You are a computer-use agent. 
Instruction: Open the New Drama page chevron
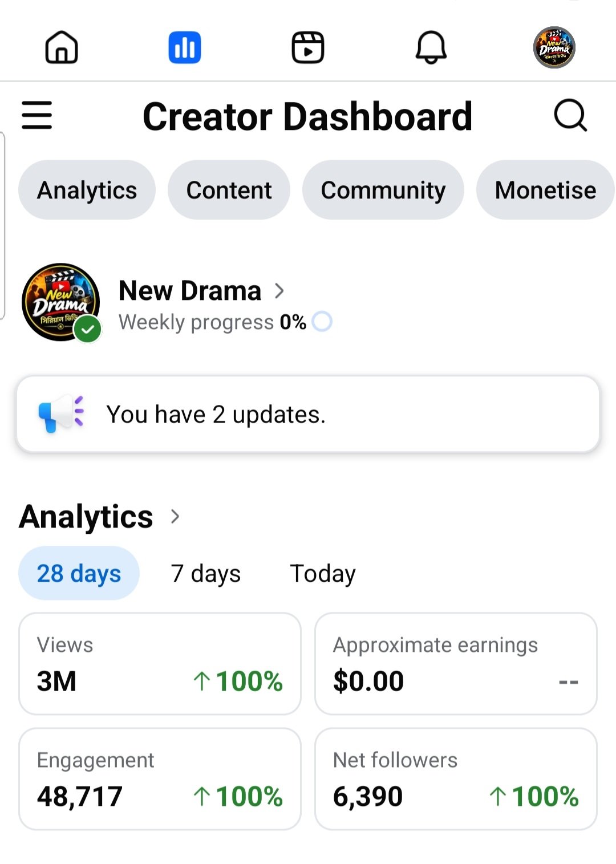coord(279,291)
